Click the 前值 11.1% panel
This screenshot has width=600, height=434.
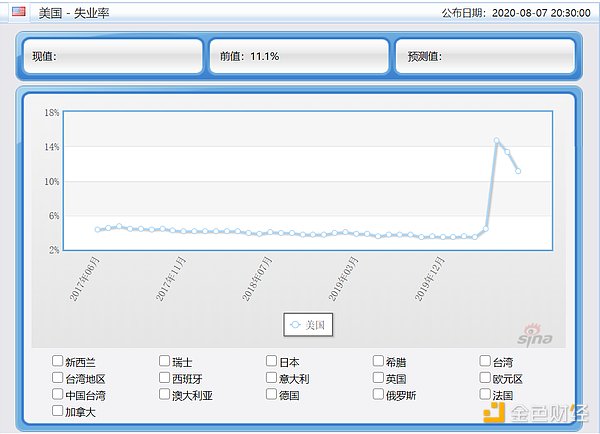point(297,56)
